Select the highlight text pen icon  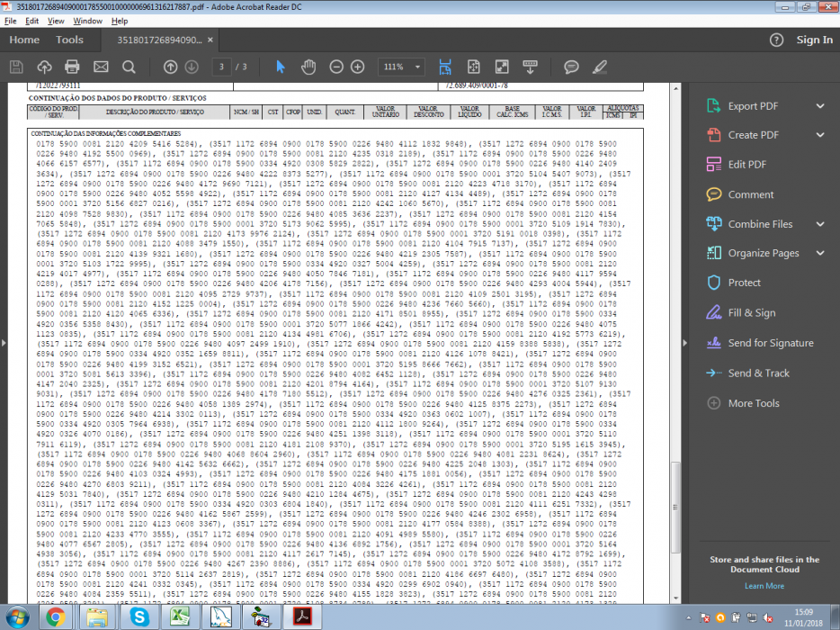coord(600,67)
